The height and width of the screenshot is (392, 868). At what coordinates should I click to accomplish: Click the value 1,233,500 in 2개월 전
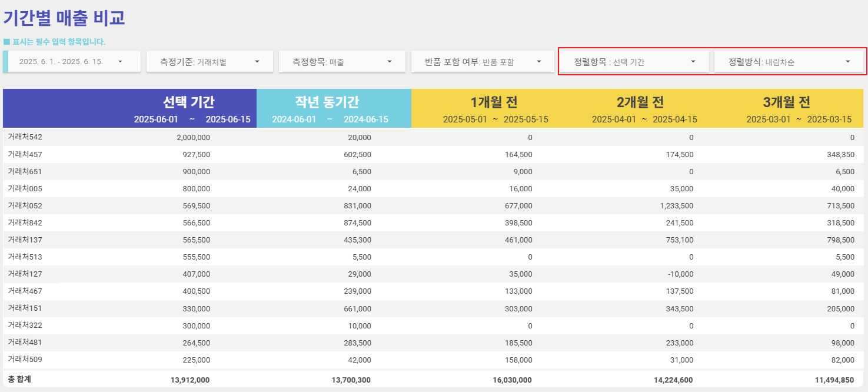(x=677, y=205)
